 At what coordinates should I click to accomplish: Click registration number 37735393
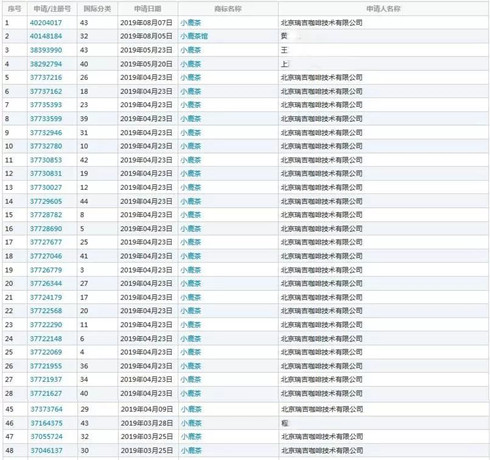pos(46,105)
